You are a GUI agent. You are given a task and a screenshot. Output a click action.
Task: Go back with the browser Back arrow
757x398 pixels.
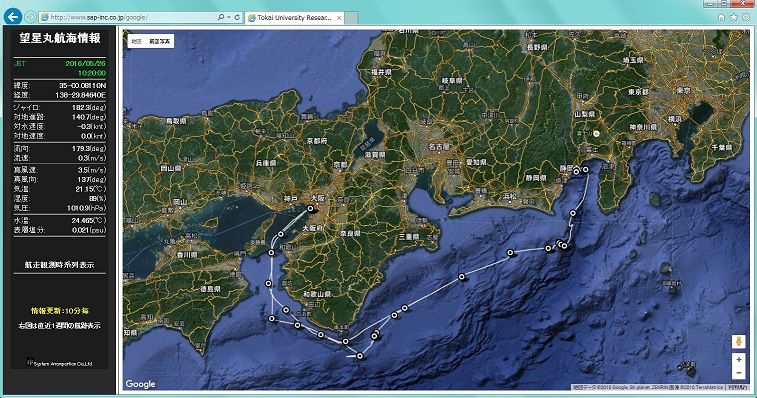pos(13,17)
